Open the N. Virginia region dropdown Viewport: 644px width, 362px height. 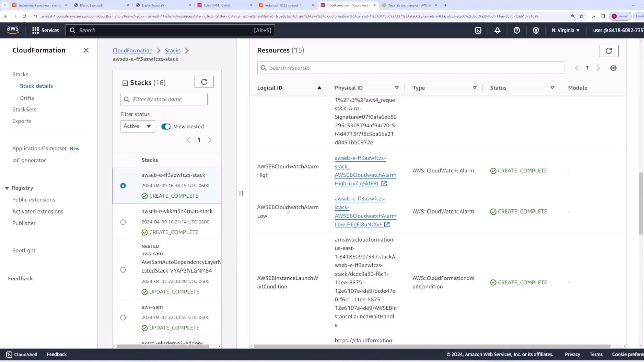point(566,30)
